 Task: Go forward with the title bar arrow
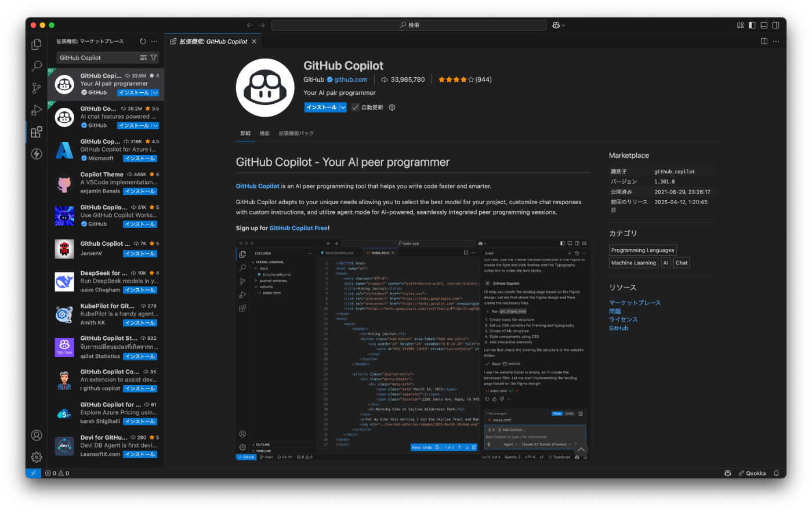point(262,25)
